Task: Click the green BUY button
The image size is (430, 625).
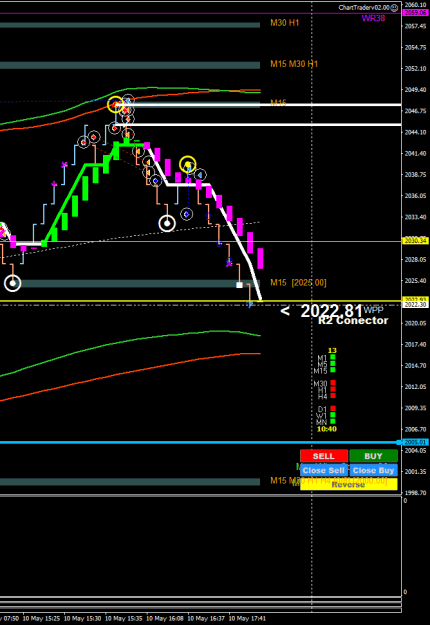Action: tap(373, 456)
